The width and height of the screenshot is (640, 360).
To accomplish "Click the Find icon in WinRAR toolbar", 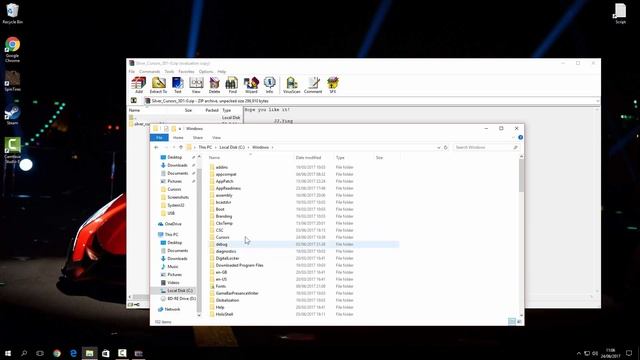I will pyautogui.click(x=232, y=85).
